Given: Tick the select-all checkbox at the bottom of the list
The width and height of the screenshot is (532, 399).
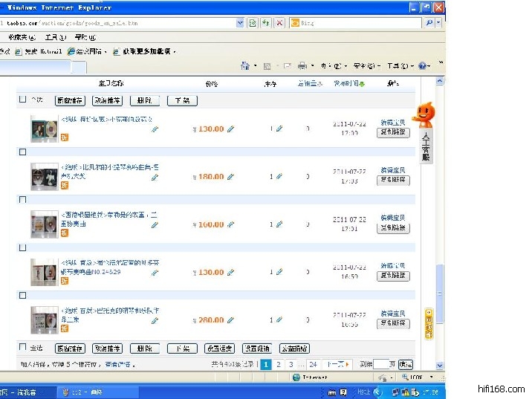Looking at the screenshot, I should tap(22, 347).
